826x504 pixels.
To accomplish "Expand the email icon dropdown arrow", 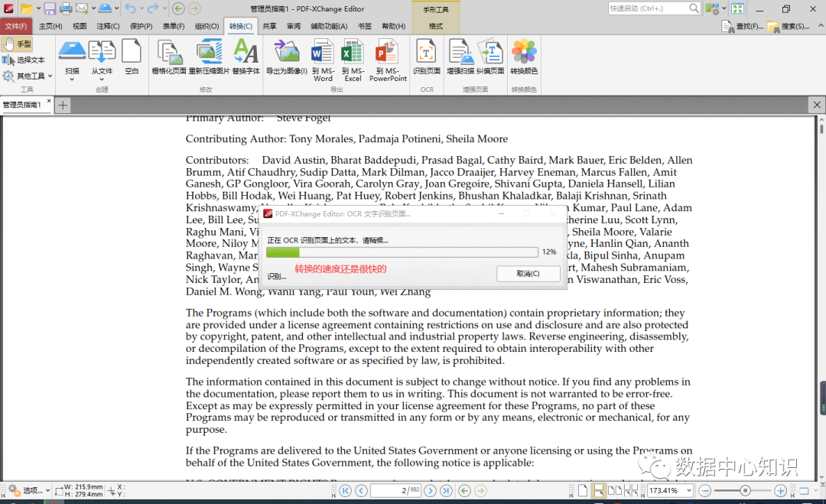I will coord(93,8).
